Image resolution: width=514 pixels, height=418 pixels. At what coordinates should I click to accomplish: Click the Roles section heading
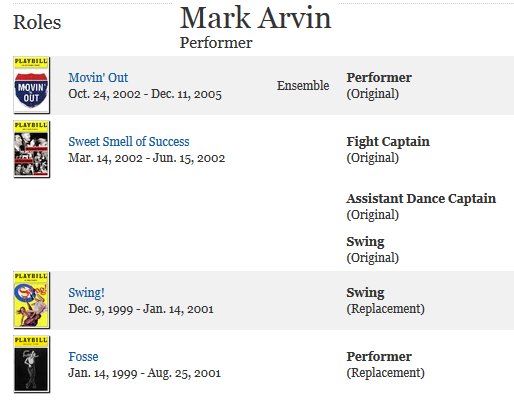click(37, 23)
